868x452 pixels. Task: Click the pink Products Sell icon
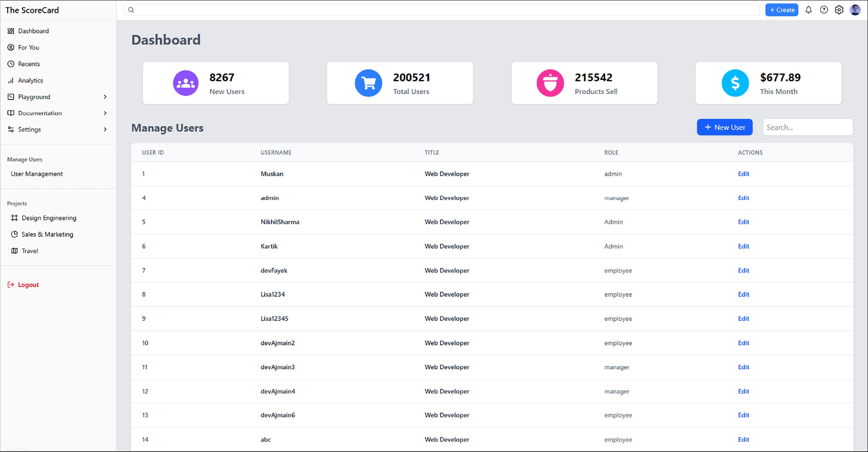tap(550, 83)
